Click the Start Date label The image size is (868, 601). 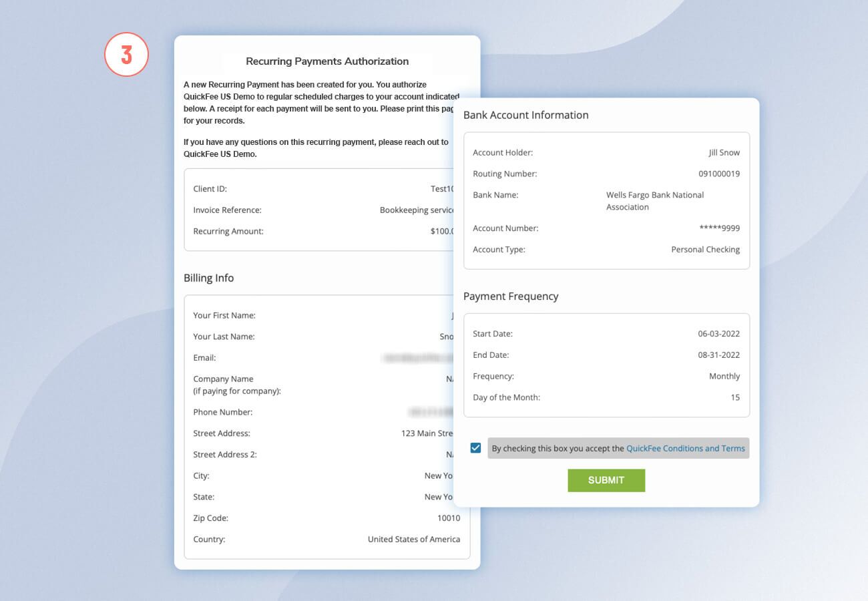click(493, 333)
